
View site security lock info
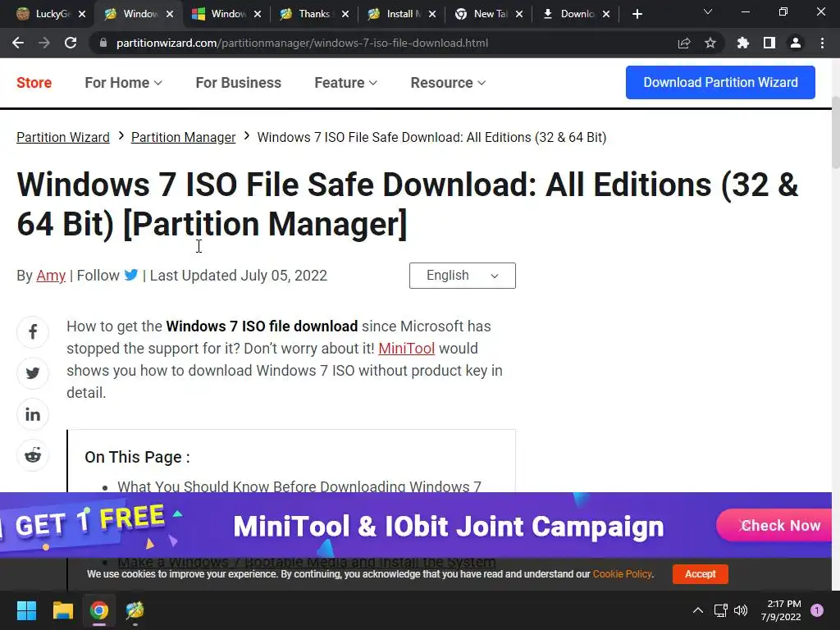[x=103, y=43]
